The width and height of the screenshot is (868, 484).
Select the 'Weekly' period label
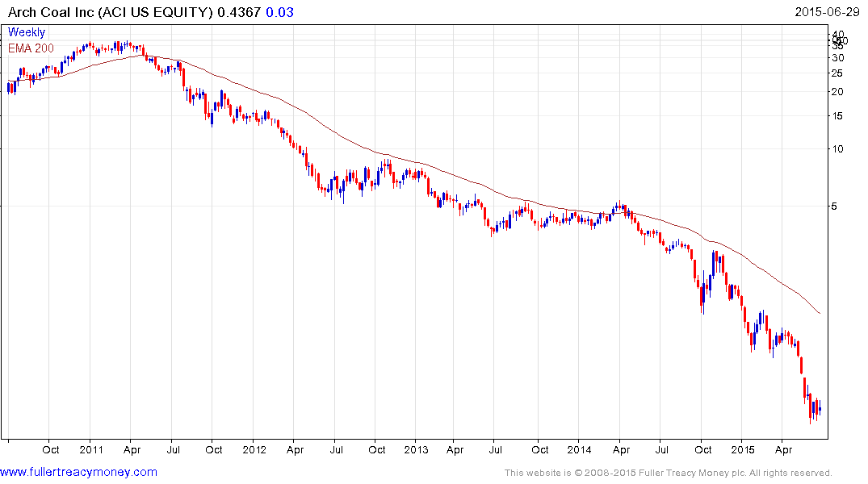27,32
